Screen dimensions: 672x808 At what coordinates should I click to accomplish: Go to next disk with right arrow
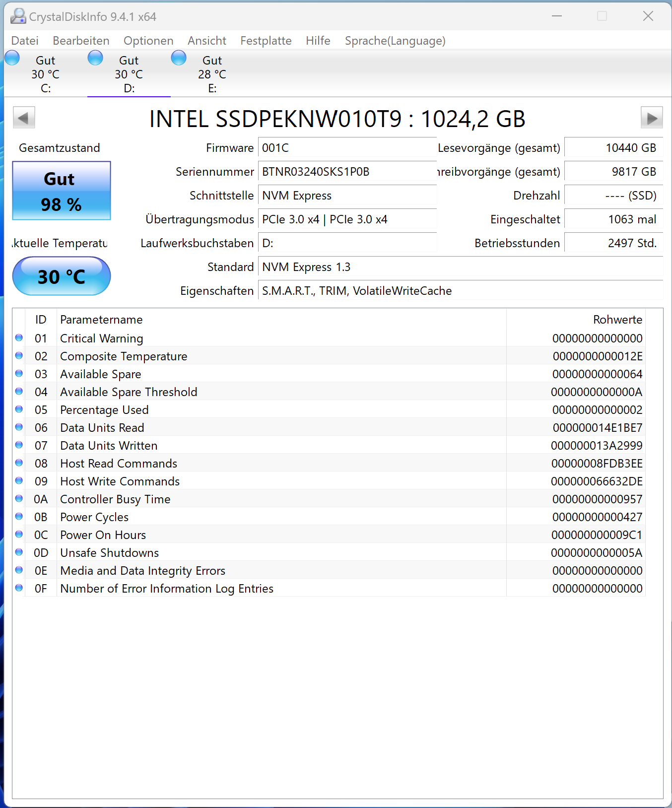pyautogui.click(x=652, y=118)
